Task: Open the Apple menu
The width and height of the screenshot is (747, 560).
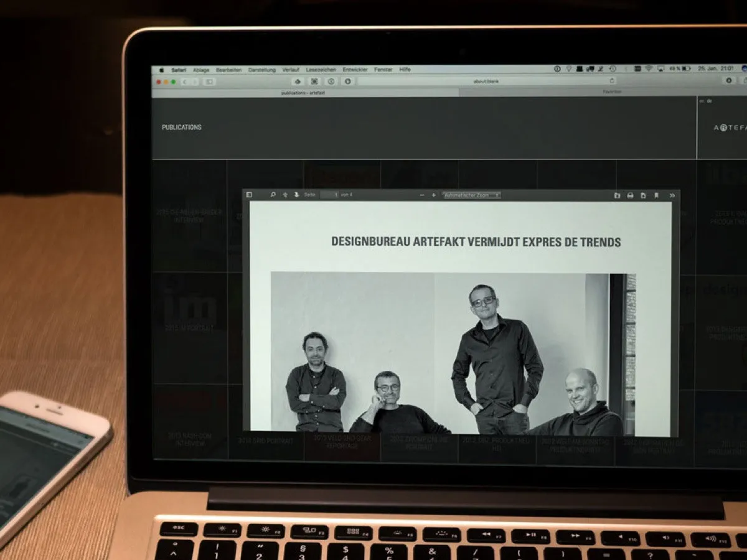Action: [162, 70]
